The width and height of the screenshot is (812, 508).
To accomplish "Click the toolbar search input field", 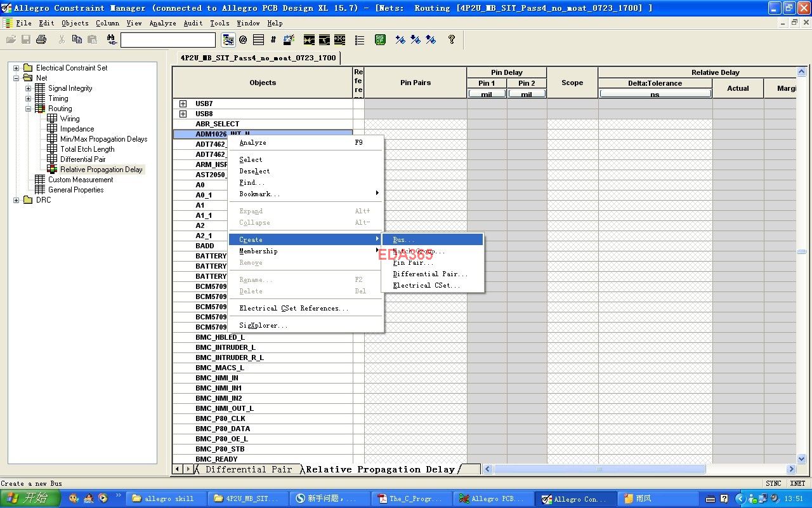I will point(168,40).
